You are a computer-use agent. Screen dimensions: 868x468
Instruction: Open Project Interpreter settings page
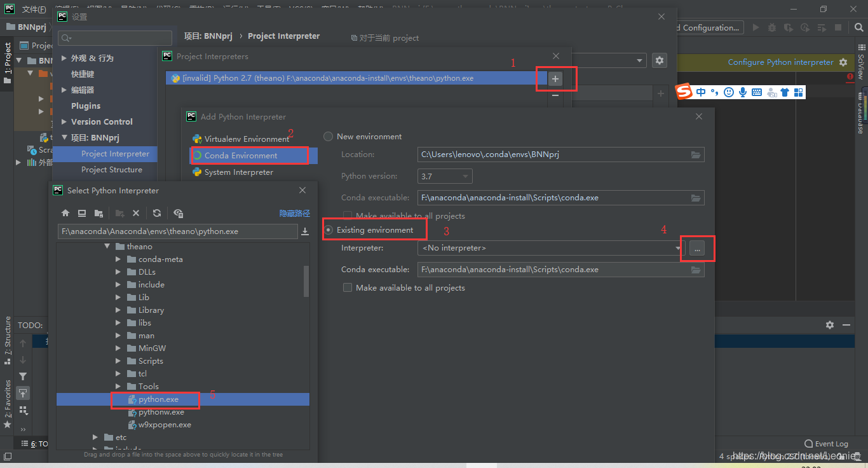point(116,154)
